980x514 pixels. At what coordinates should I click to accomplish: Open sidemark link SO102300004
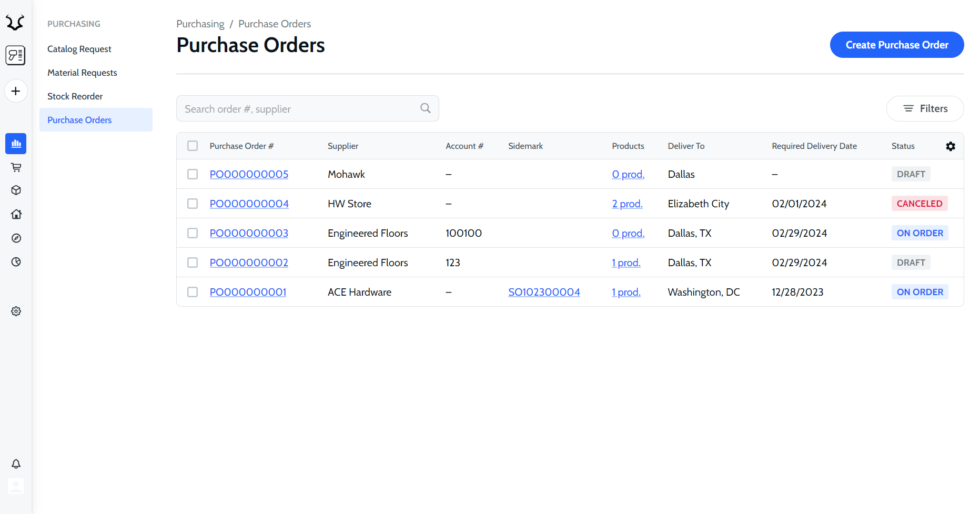pos(544,292)
